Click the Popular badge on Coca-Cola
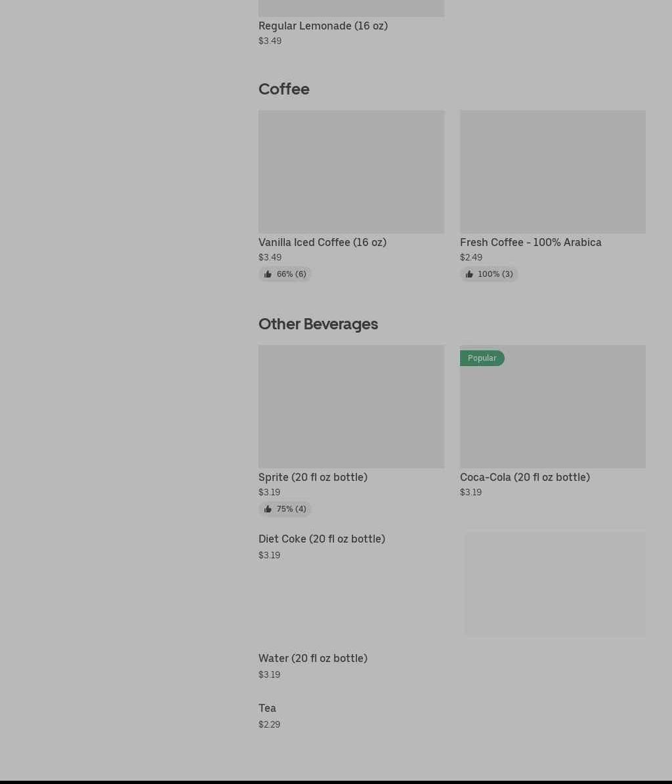 pos(482,358)
